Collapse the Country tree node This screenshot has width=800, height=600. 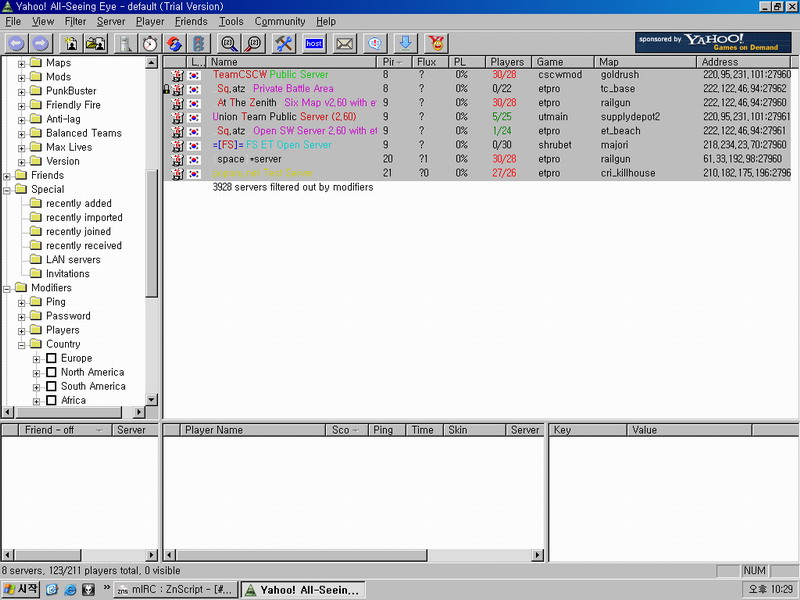pyautogui.click(x=22, y=344)
